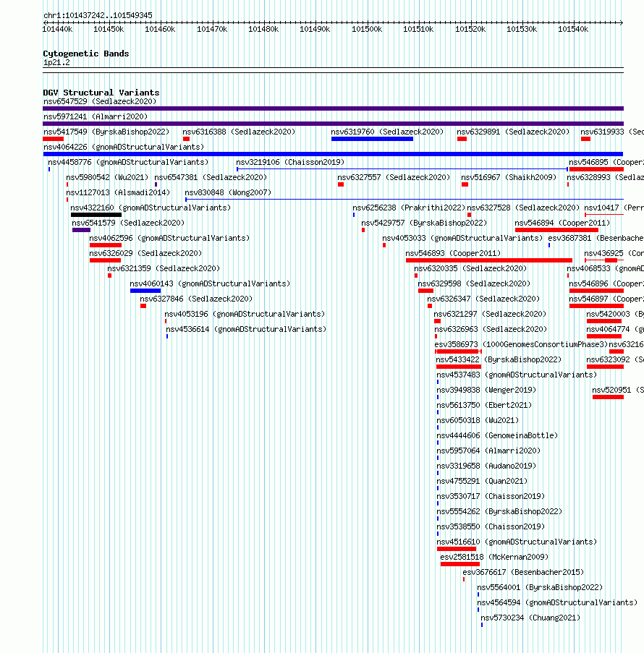This screenshot has width=644, height=653.
Task: Select nsv5957064 (Almarri2020) variant
Action: pyautogui.click(x=488, y=451)
